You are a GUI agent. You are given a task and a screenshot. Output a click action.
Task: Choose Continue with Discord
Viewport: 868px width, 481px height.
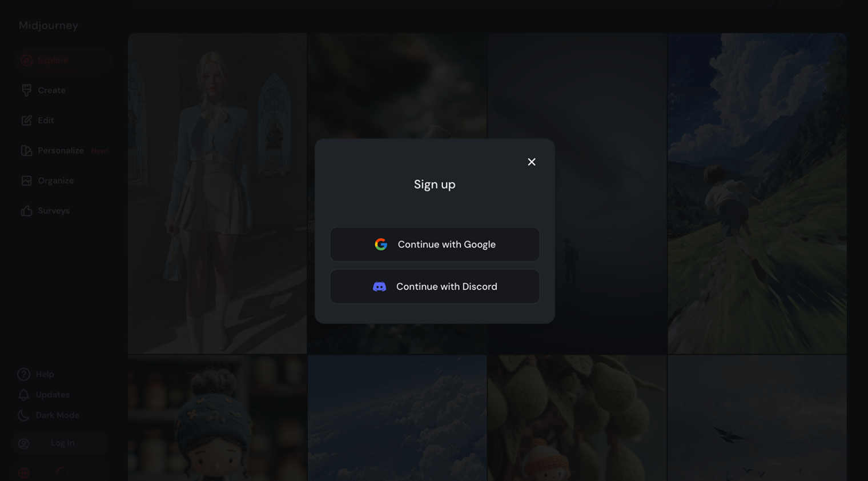435,286
